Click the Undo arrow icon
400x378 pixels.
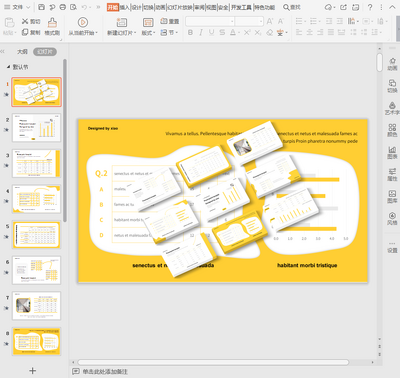84,7
